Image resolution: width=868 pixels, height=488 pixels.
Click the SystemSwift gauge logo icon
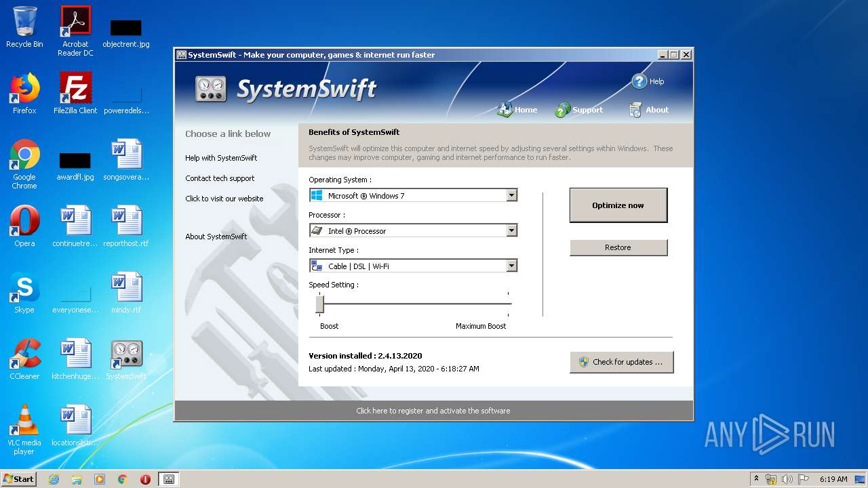(211, 89)
